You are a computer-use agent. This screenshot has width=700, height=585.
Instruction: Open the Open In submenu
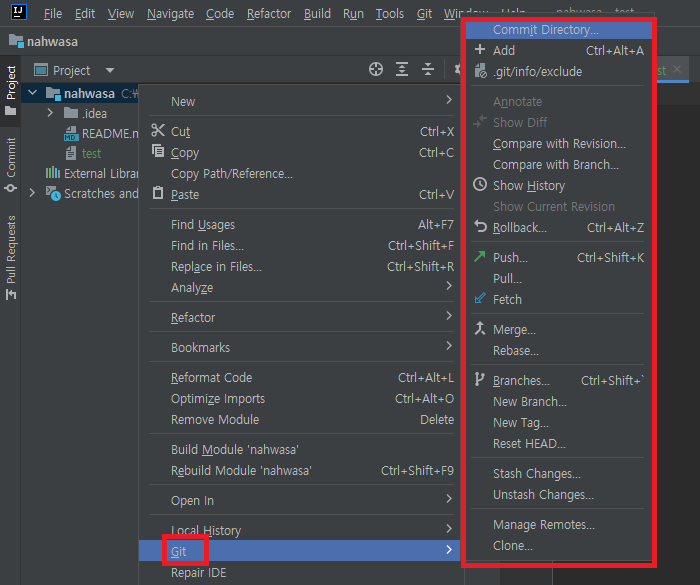pos(301,501)
